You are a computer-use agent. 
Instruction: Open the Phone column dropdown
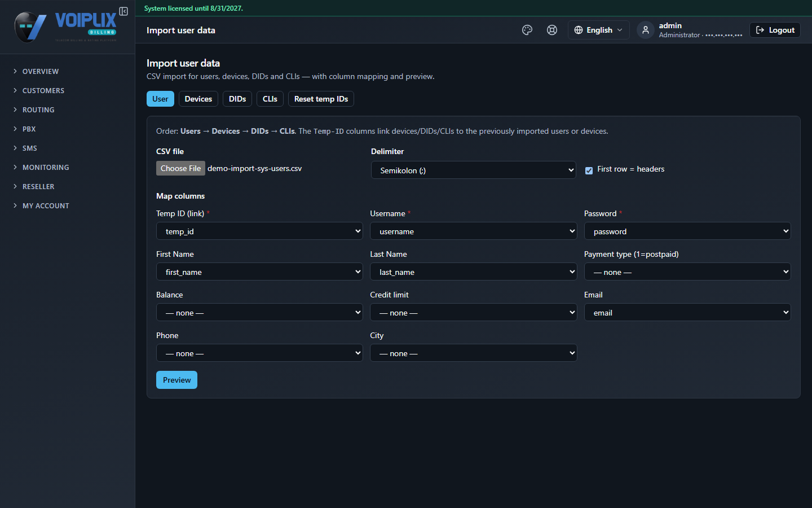tap(259, 353)
